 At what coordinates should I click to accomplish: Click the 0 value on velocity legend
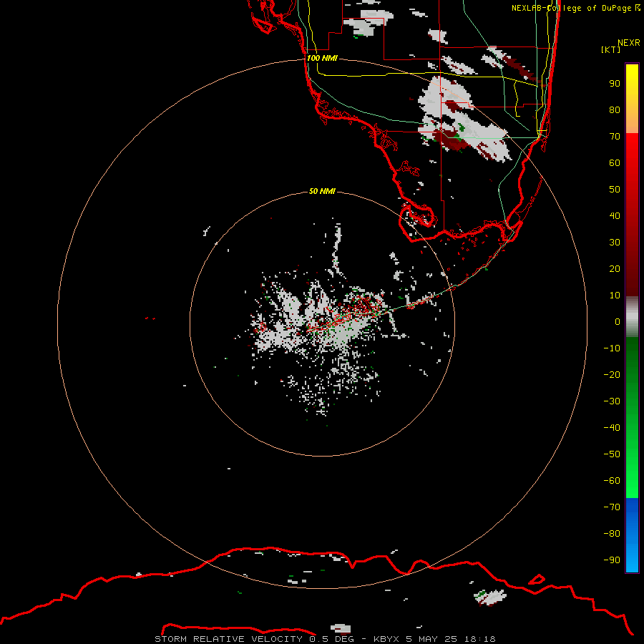618,321
